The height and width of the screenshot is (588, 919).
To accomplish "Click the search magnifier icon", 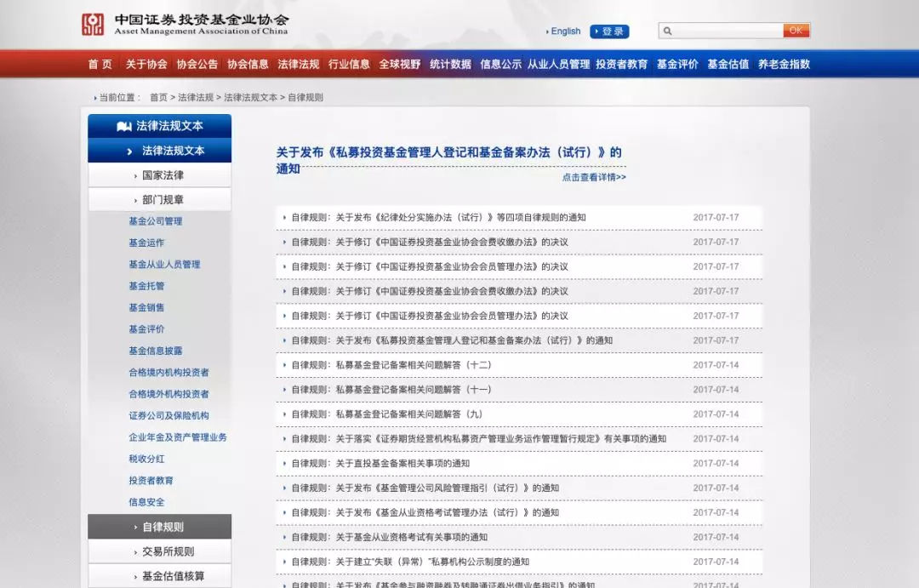I will pyautogui.click(x=668, y=31).
